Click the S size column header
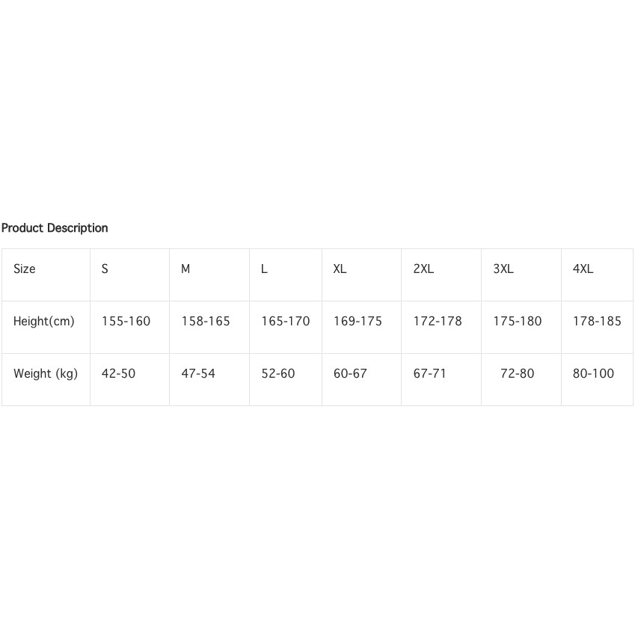The height and width of the screenshot is (644, 644). (x=105, y=269)
